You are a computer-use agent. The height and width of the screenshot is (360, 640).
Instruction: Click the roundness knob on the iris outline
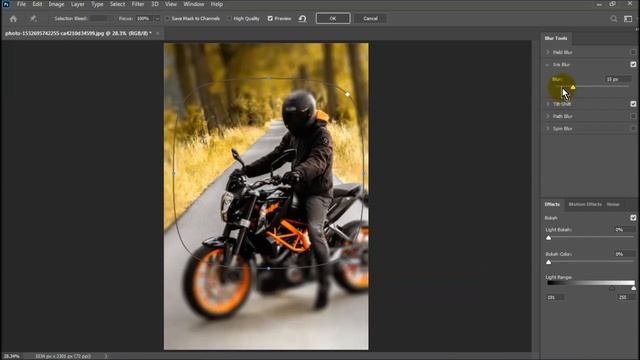click(347, 94)
